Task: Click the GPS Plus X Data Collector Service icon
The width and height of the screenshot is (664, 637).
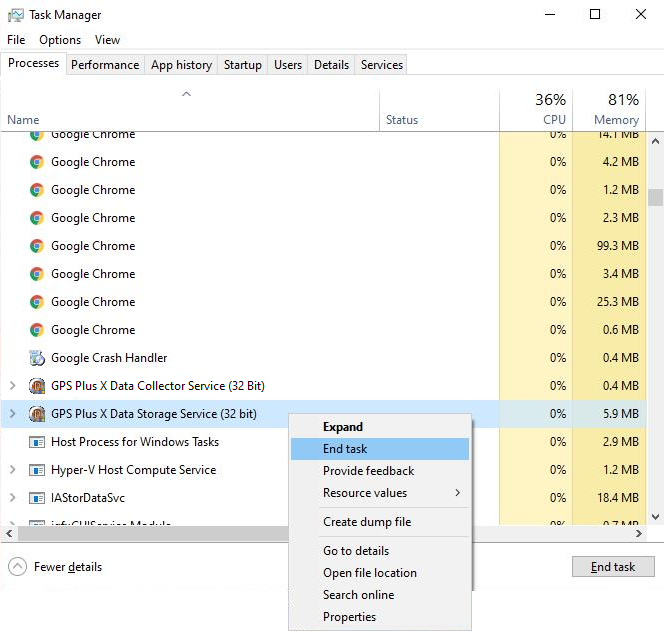Action: click(37, 386)
